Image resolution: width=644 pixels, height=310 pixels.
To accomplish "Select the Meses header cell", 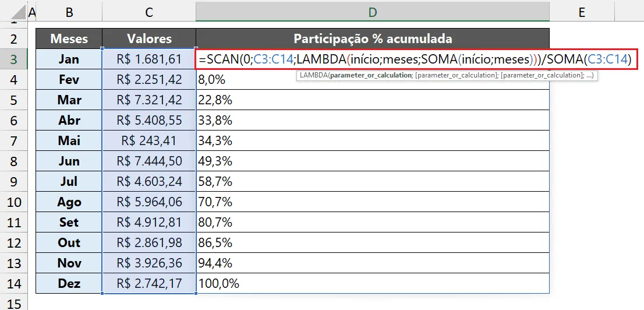I will [69, 38].
